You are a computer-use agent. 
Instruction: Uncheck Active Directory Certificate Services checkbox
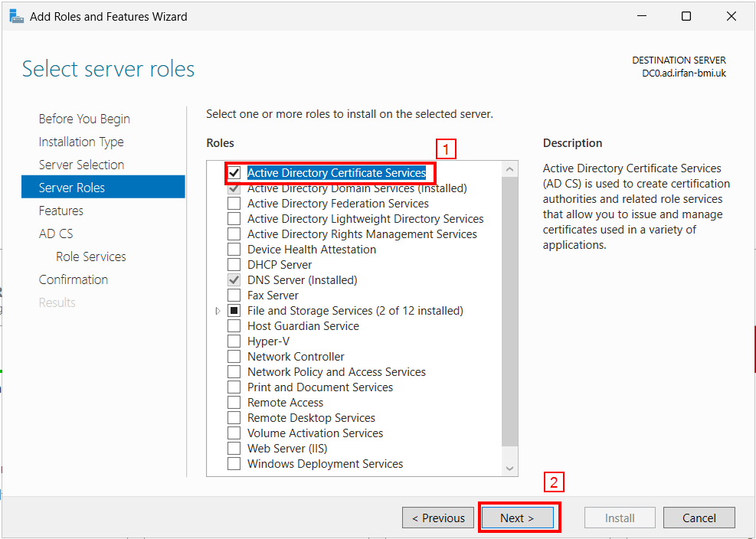(x=234, y=172)
